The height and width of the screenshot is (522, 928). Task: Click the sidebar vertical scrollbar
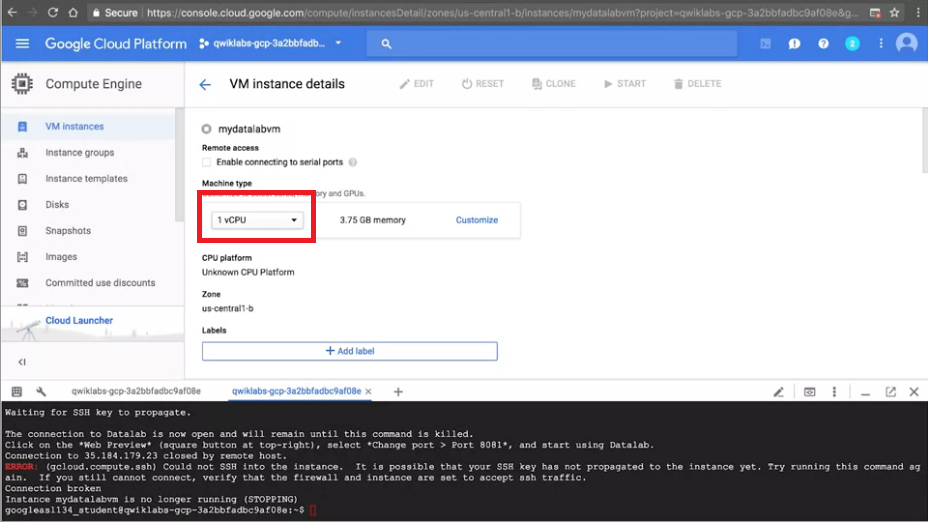pyautogui.click(x=179, y=165)
